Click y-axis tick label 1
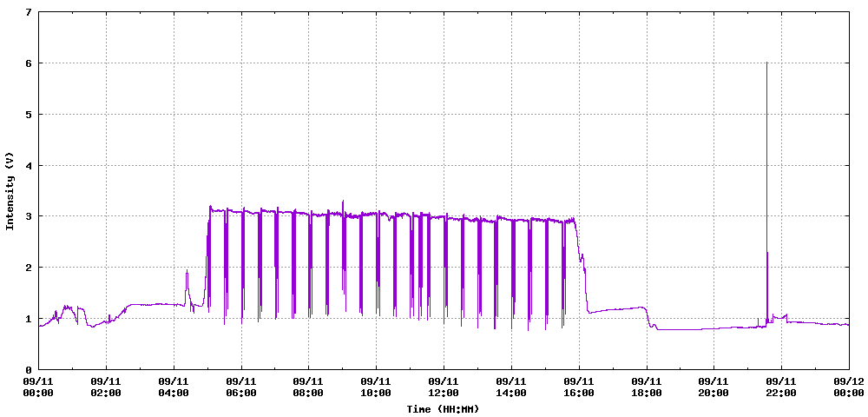 pyautogui.click(x=29, y=319)
